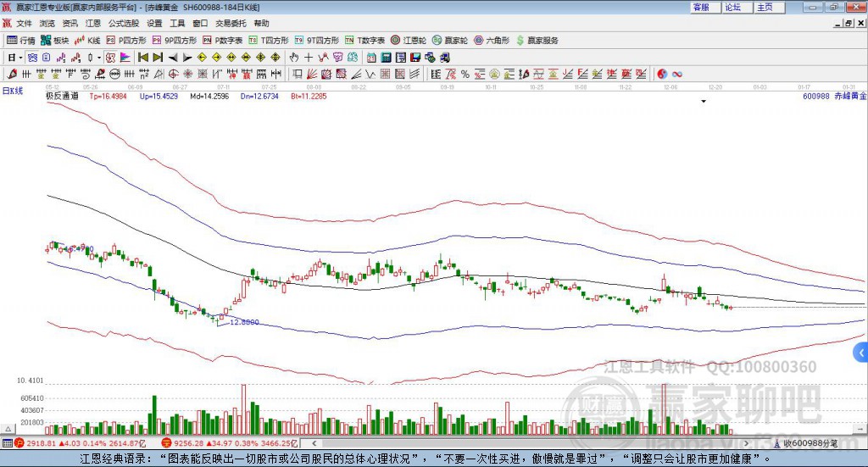868x467 pixels.
Task: Open the 板块 sector view
Action: click(55, 41)
